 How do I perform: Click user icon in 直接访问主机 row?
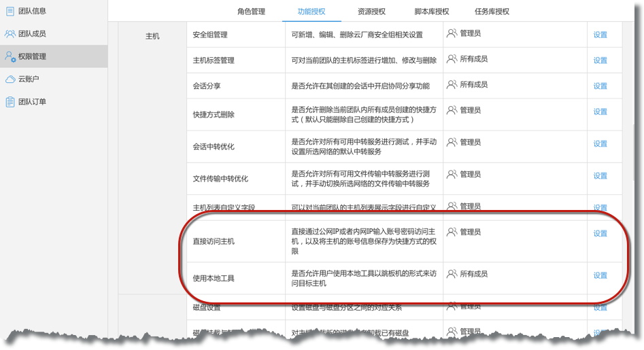(452, 232)
